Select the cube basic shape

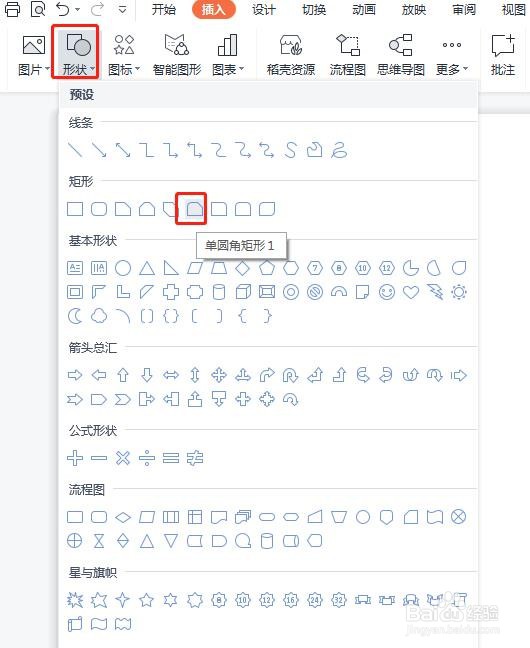click(243, 292)
